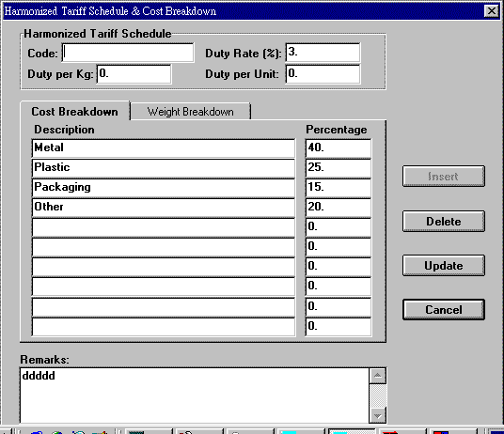This screenshot has width=504, height=434.
Task: Switch to the Weight Breakdown tab
Action: pos(190,112)
